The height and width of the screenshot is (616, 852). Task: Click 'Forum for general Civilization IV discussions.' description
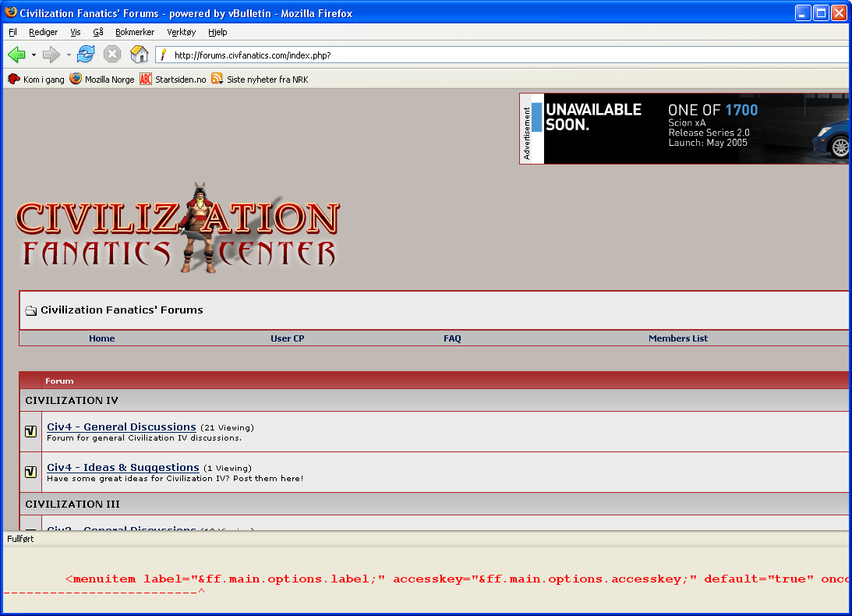[x=144, y=437]
